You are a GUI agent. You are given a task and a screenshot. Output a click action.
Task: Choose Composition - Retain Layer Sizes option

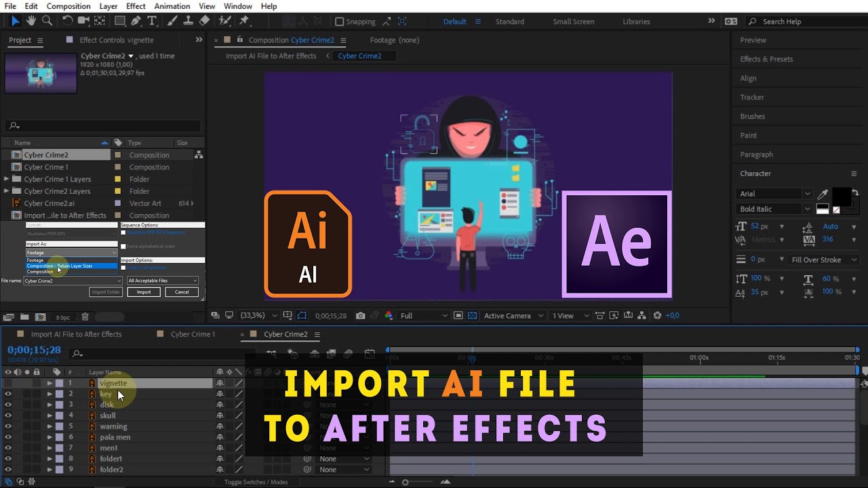71,266
